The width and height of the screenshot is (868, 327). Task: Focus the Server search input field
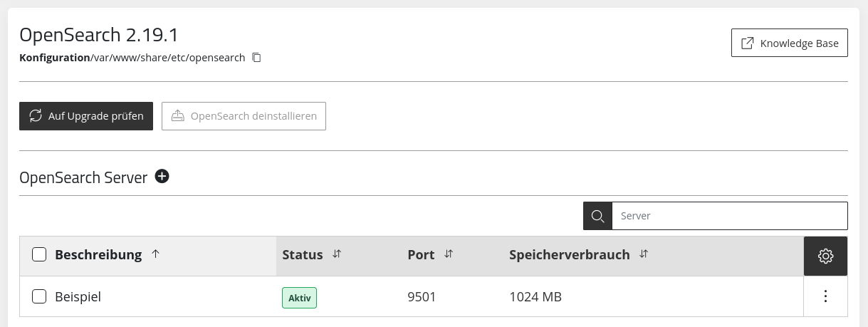(x=730, y=216)
